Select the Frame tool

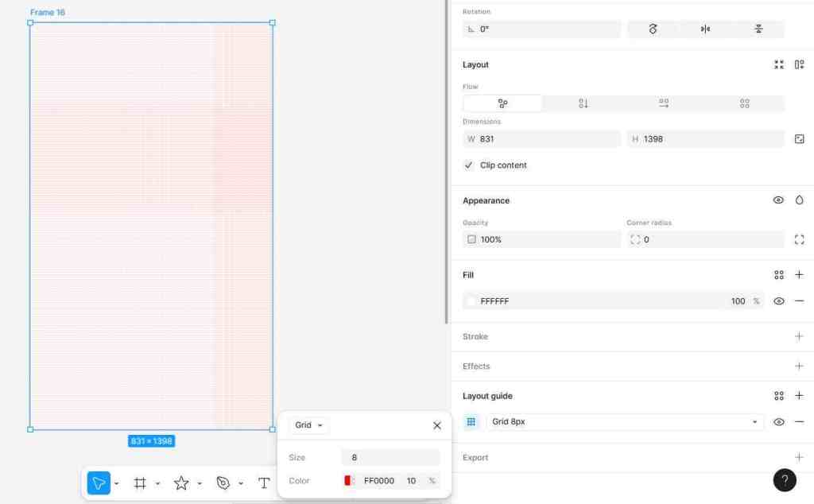pos(140,483)
